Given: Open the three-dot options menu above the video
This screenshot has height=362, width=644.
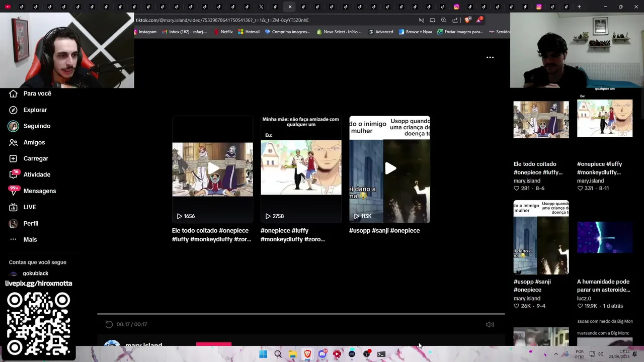Looking at the screenshot, I should 490,57.
